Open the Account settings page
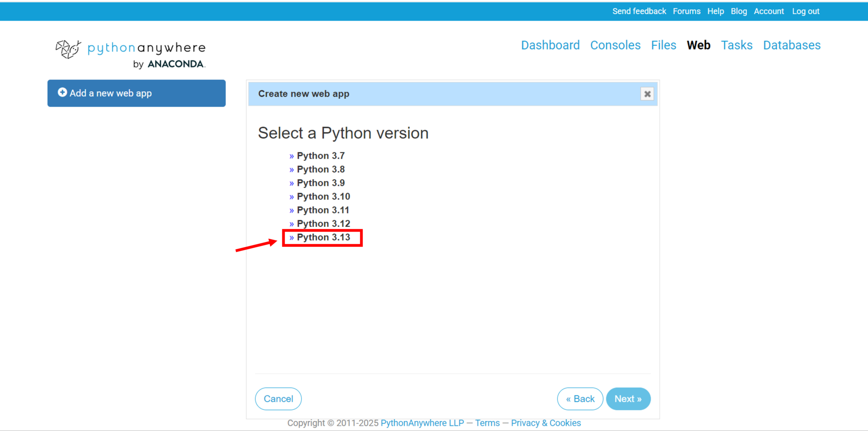868x431 pixels. click(769, 11)
